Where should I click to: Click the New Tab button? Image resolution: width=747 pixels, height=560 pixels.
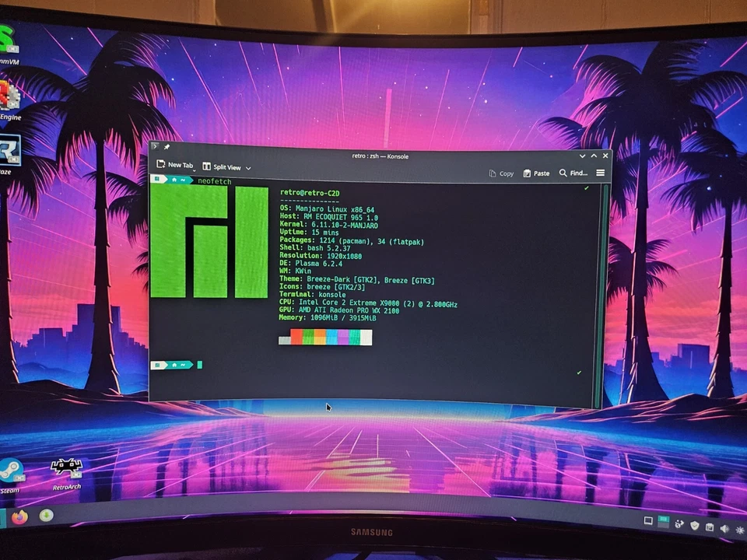coord(177,166)
